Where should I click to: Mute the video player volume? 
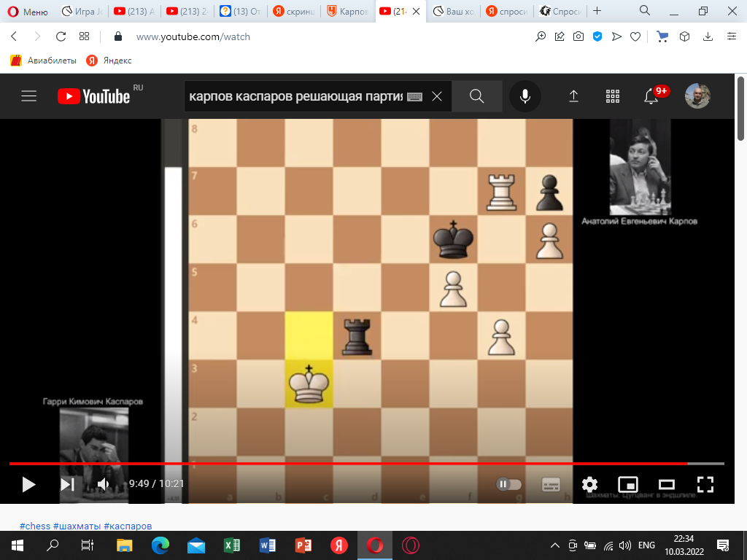coord(104,484)
